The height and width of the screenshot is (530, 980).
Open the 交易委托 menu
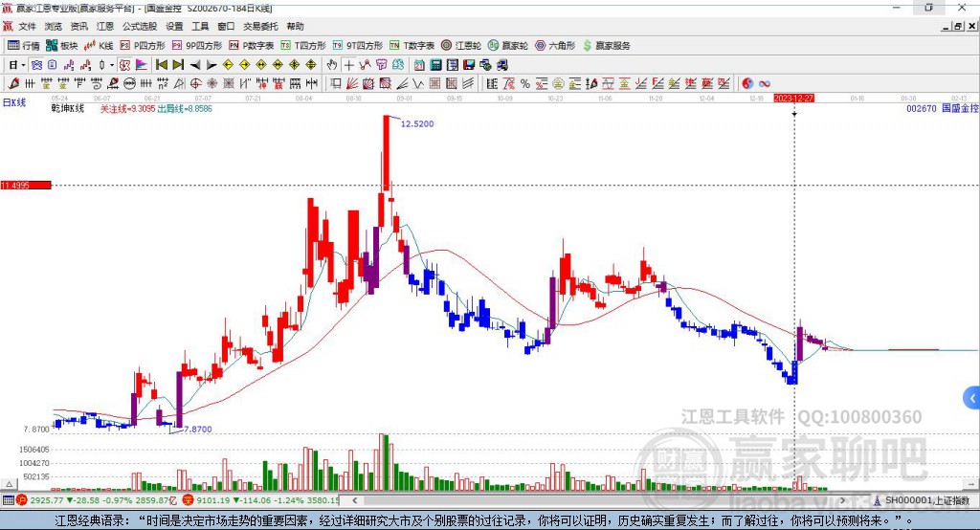(260, 26)
